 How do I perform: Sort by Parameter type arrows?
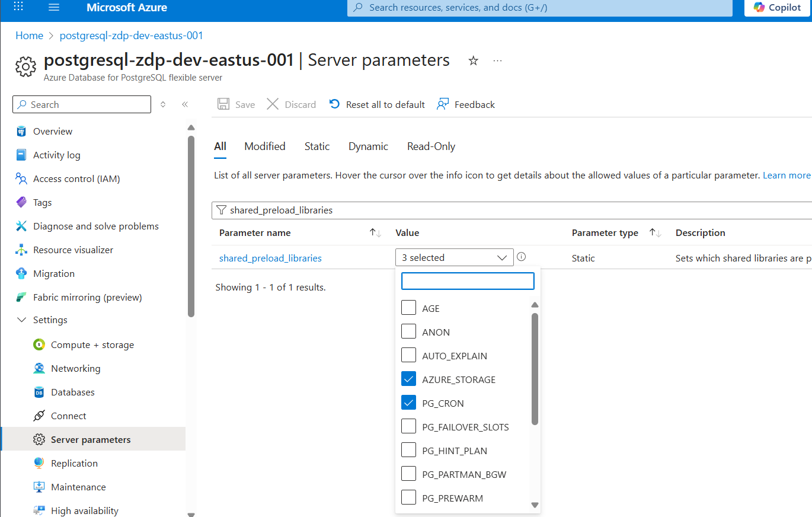pyautogui.click(x=655, y=233)
